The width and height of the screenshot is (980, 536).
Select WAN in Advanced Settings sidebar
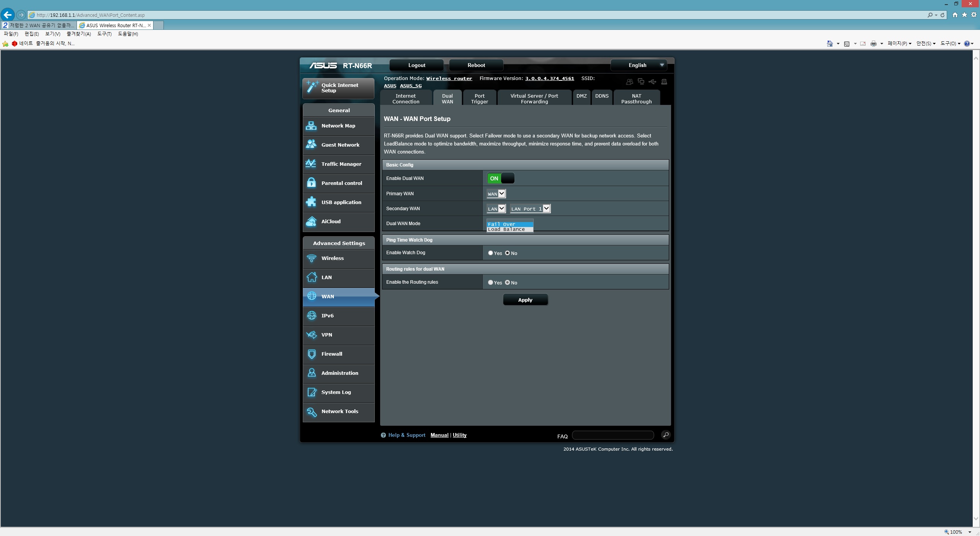pyautogui.click(x=338, y=297)
